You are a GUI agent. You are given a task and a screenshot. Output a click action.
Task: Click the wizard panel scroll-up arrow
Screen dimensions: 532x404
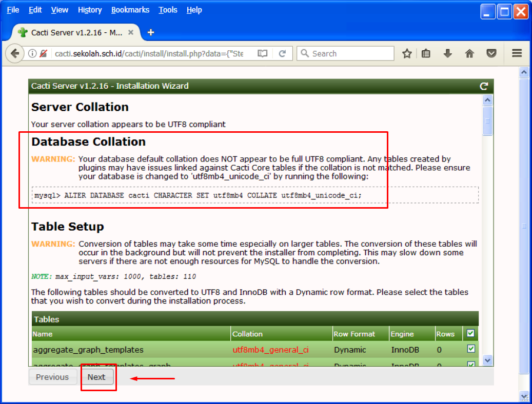click(x=487, y=100)
